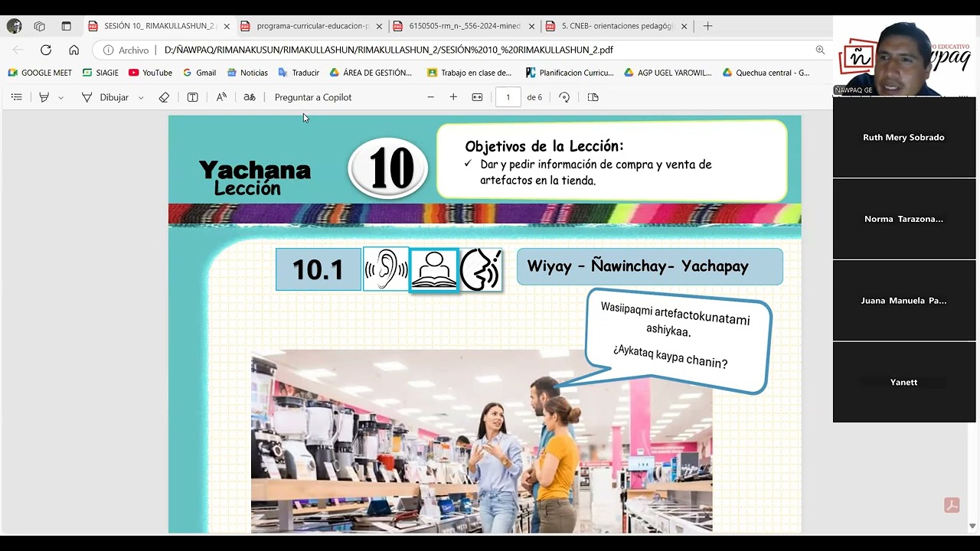Image resolution: width=980 pixels, height=551 pixels.
Task: Open Trabajo en clase de bookmark
Action: (x=469, y=73)
